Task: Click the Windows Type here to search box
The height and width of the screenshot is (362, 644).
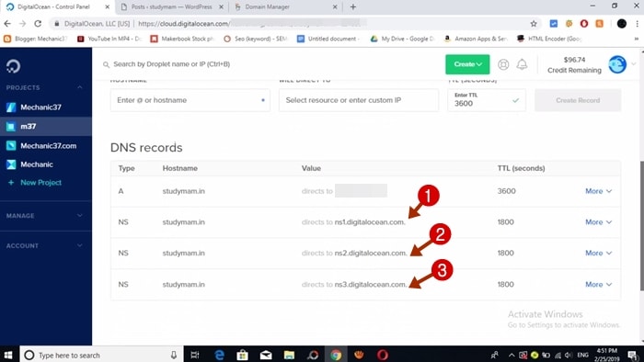Action: [x=100, y=355]
